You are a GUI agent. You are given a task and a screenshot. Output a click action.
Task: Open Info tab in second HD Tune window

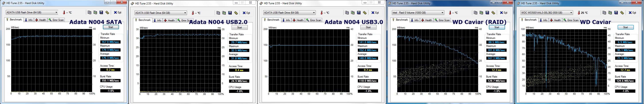(157, 20)
